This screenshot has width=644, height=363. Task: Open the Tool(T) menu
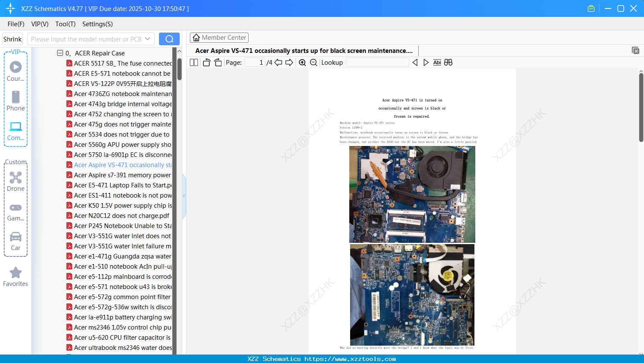point(66,24)
